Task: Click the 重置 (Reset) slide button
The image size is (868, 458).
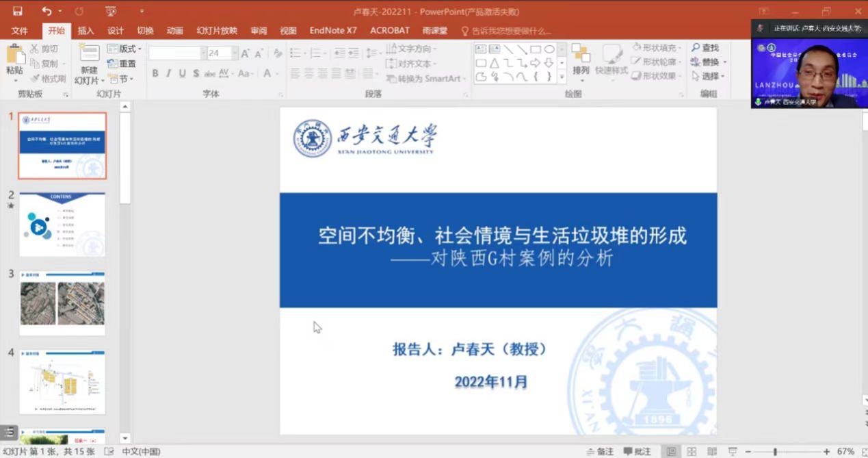Action: [122, 64]
